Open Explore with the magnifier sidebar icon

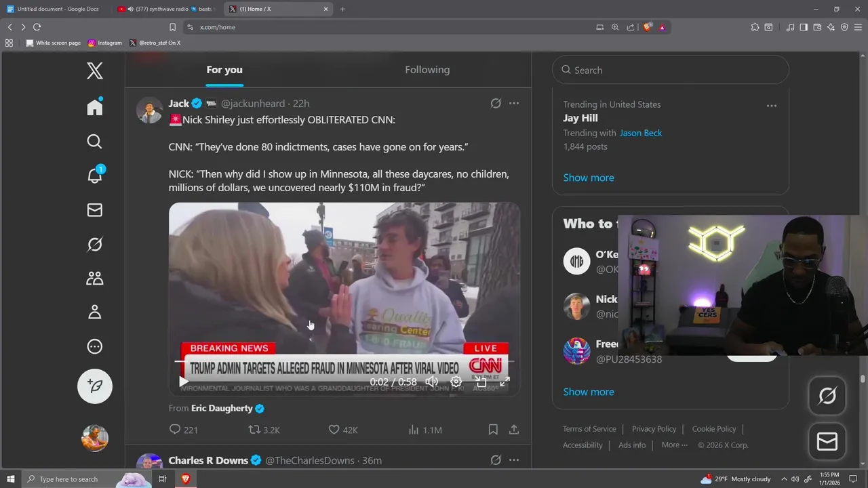pos(95,142)
